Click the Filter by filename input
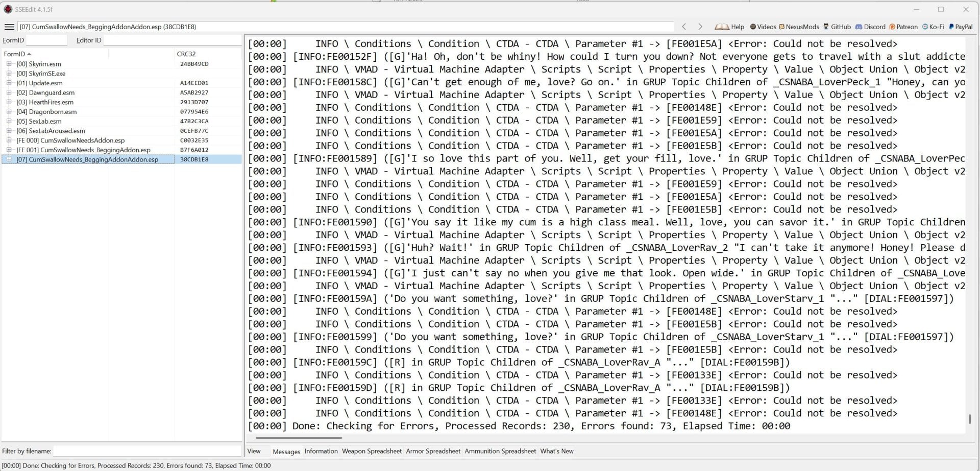The width and height of the screenshot is (980, 471). click(147, 451)
